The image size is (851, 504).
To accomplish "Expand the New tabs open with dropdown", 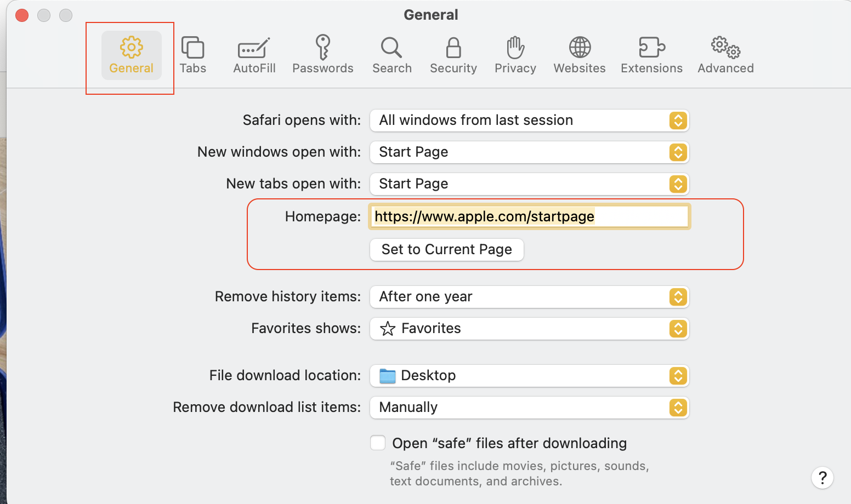I will point(529,184).
